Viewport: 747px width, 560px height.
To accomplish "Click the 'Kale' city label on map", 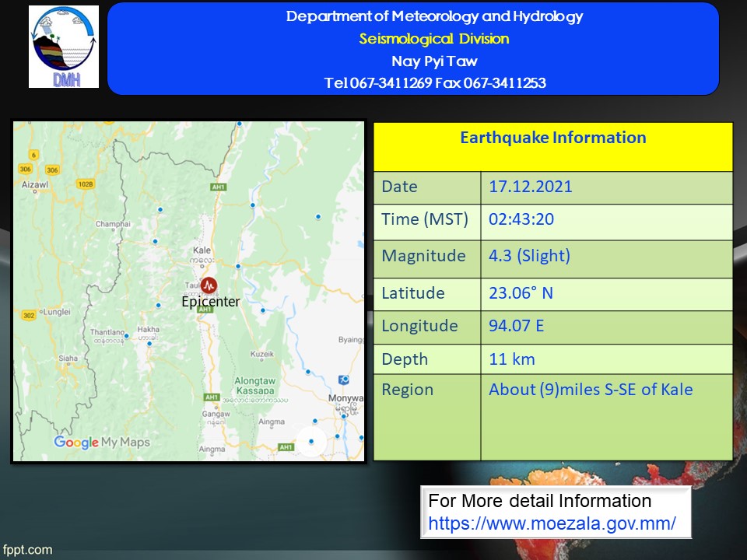I will pyautogui.click(x=202, y=250).
